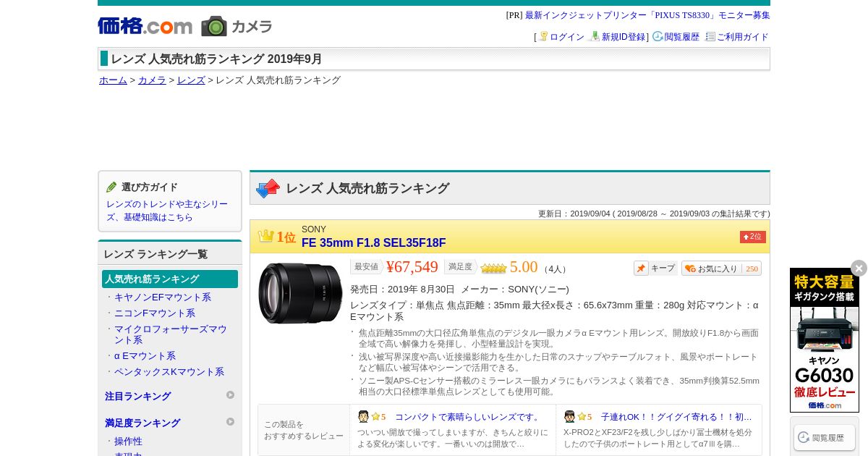The height and width of the screenshot is (456, 868).
Task: Open 操作性 satisfaction ranking
Action: (128, 442)
